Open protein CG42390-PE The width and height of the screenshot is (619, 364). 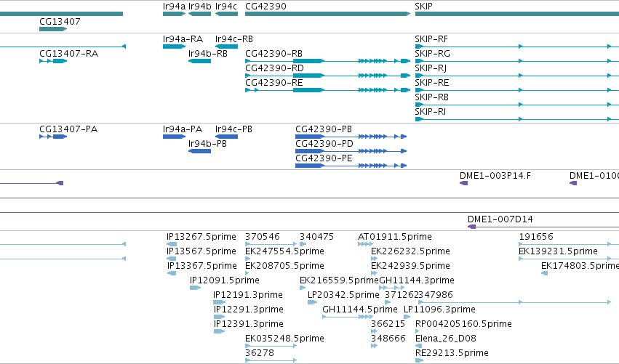tap(351, 166)
